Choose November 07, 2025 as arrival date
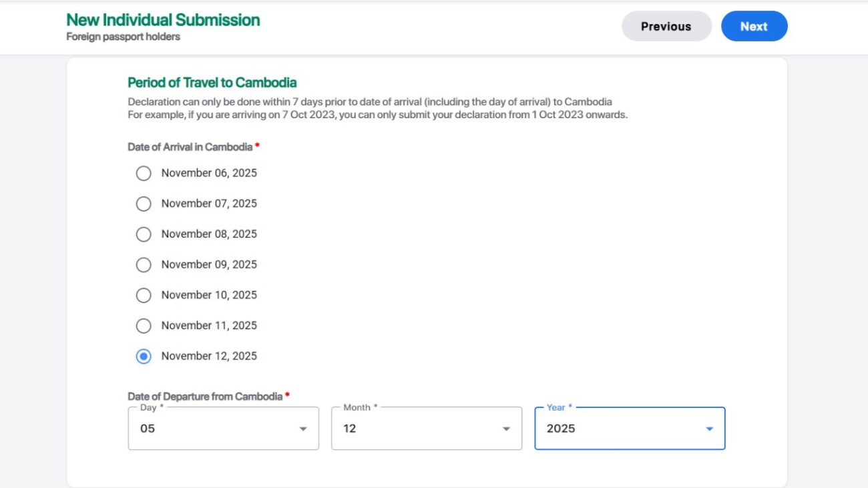The image size is (868, 488). pos(144,204)
